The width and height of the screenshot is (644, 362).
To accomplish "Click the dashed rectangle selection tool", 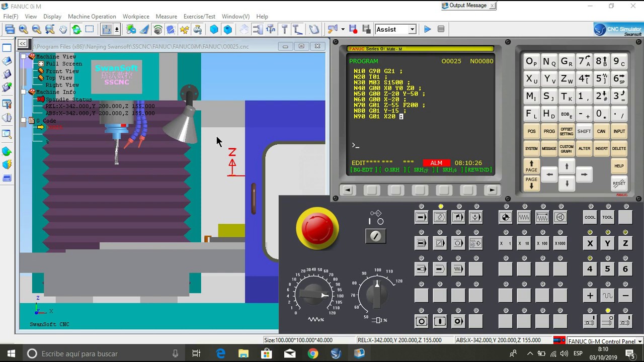I will (90, 29).
